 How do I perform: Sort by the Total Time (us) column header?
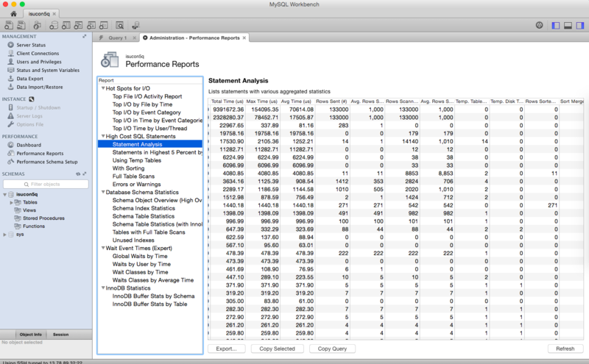[227, 101]
